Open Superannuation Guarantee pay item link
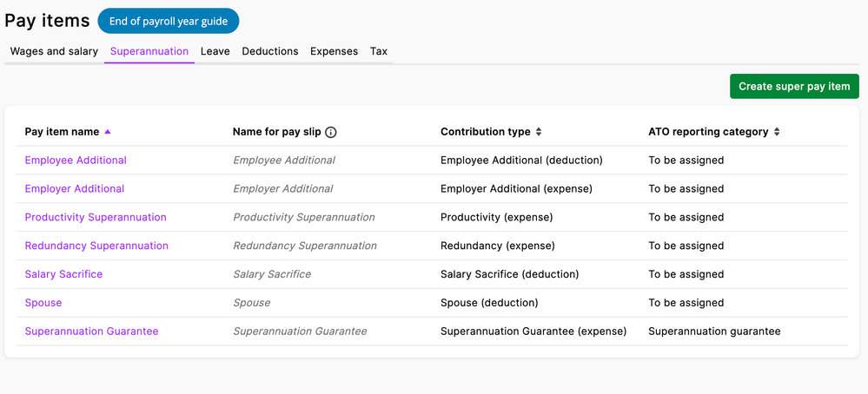This screenshot has width=868, height=394. click(91, 332)
